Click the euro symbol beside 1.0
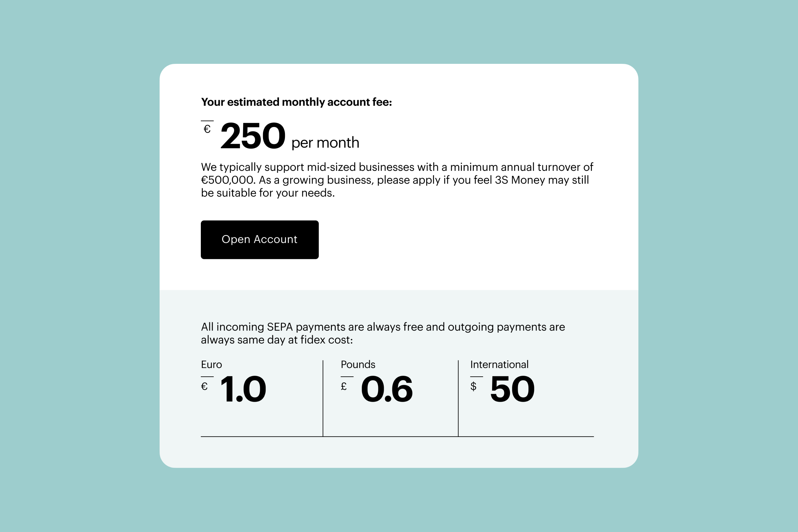This screenshot has width=798, height=532. [204, 386]
